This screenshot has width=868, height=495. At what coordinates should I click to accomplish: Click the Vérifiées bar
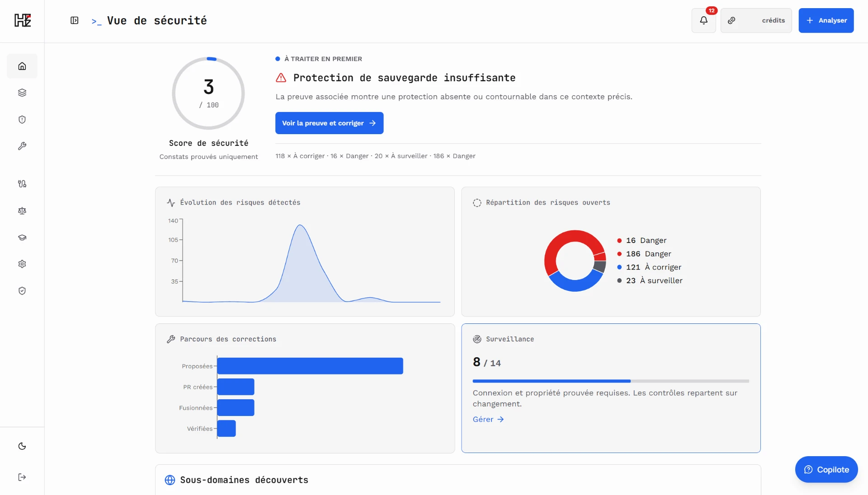click(226, 428)
